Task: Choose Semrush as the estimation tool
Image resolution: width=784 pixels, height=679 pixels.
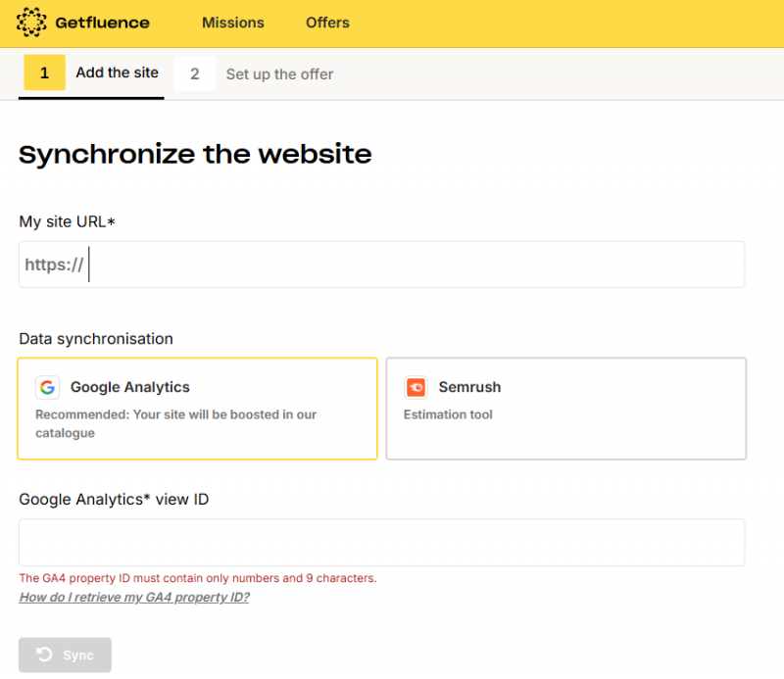Action: tap(565, 408)
